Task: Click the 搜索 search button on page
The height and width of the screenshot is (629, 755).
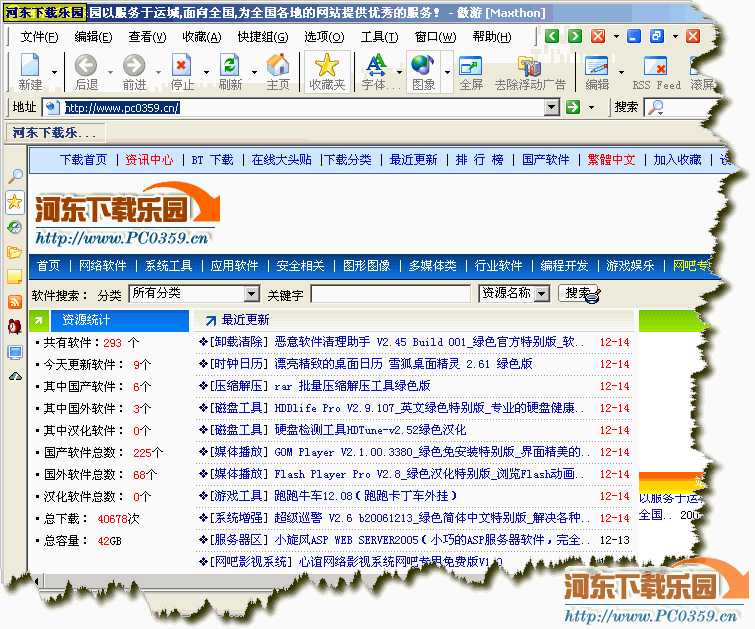Action: pos(578,292)
